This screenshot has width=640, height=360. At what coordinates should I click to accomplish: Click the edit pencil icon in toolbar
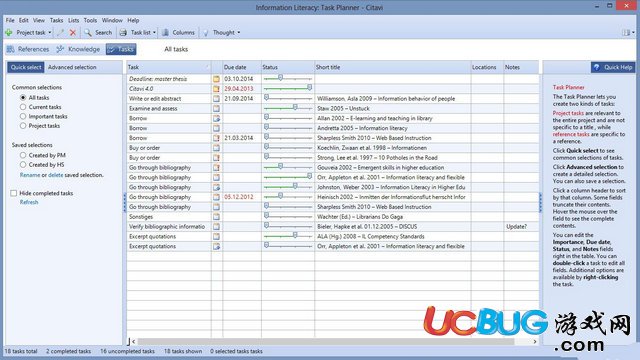click(60, 32)
